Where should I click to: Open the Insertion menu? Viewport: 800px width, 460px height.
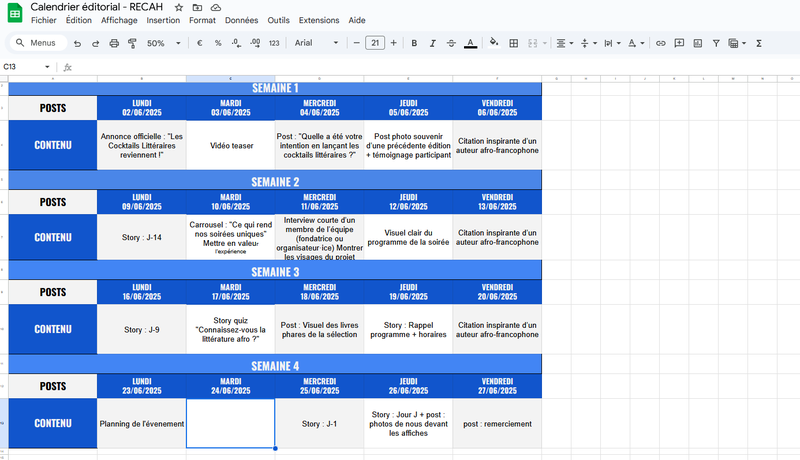click(x=163, y=20)
